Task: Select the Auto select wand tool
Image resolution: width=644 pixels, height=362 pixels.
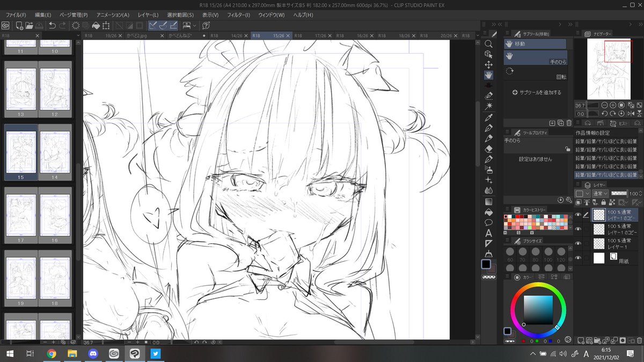Action: click(x=488, y=106)
